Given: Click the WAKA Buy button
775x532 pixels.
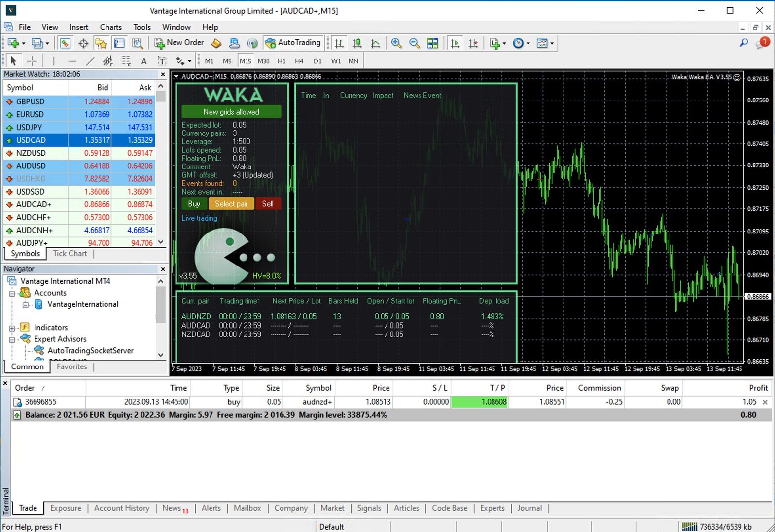Looking at the screenshot, I should pyautogui.click(x=194, y=204).
